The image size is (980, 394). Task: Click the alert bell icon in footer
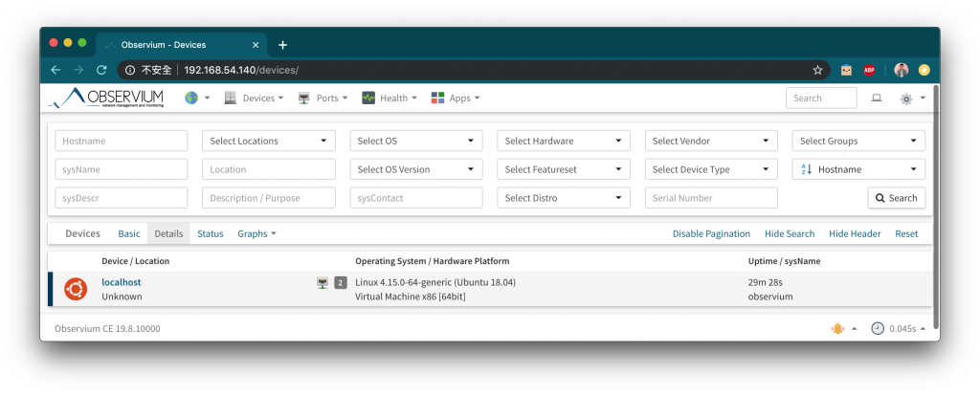[837, 328]
